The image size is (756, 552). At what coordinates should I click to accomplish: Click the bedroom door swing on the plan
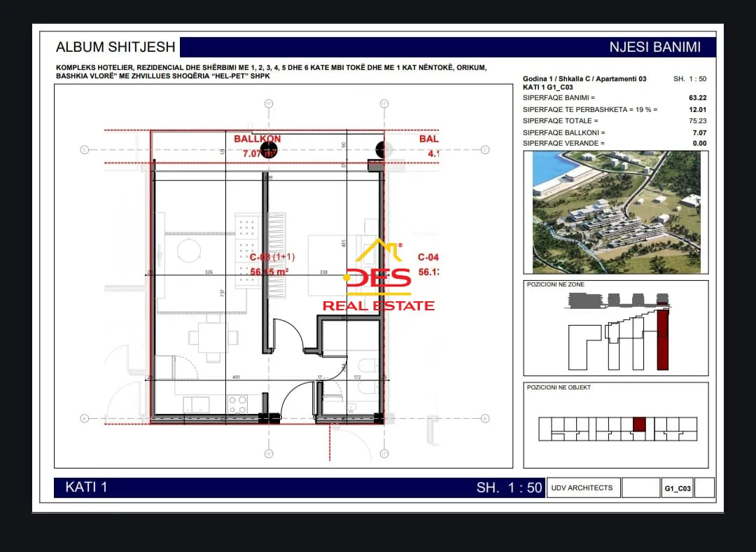click(288, 334)
